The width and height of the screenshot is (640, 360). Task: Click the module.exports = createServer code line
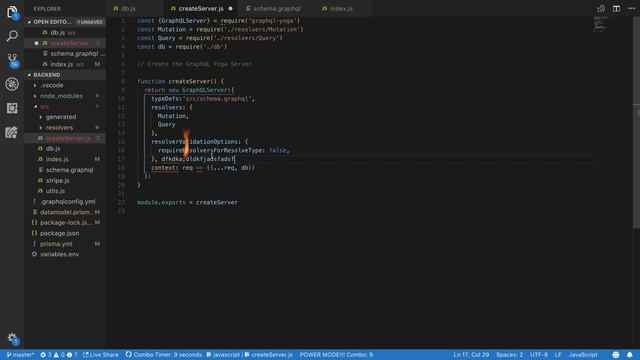(187, 202)
